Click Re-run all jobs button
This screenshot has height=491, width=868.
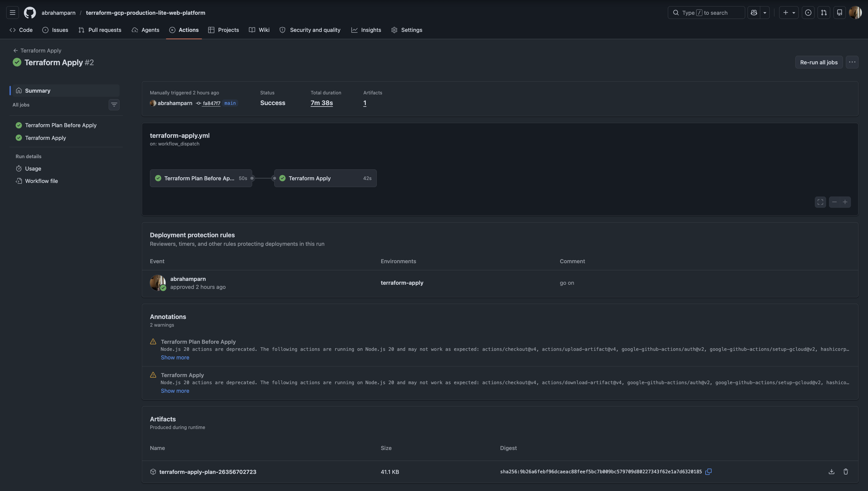pyautogui.click(x=819, y=62)
